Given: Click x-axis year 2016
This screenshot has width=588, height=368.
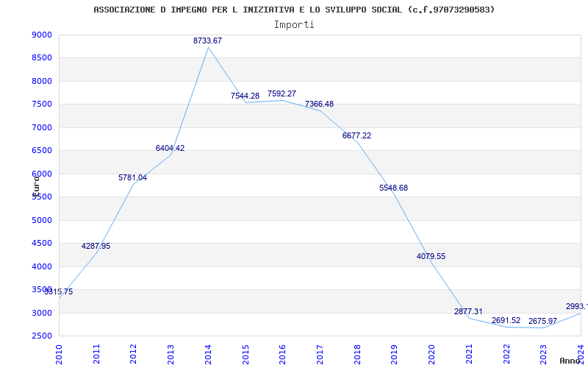Looking at the screenshot, I should (x=282, y=354).
